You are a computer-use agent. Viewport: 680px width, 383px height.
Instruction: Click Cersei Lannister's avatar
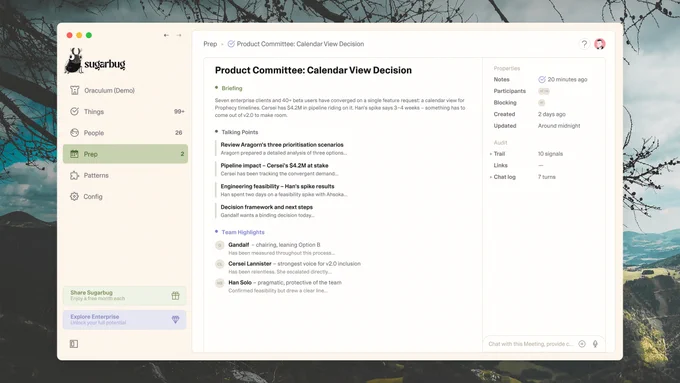coord(220,264)
